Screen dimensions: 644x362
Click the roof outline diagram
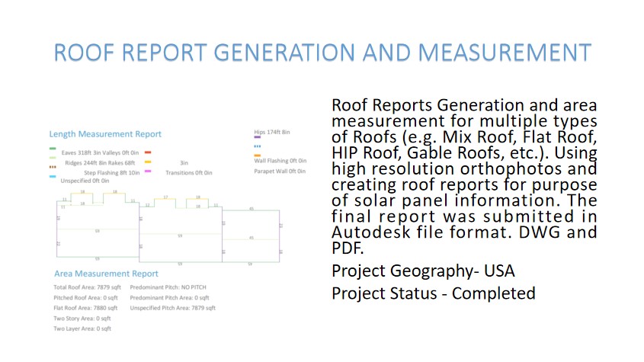pos(168,227)
